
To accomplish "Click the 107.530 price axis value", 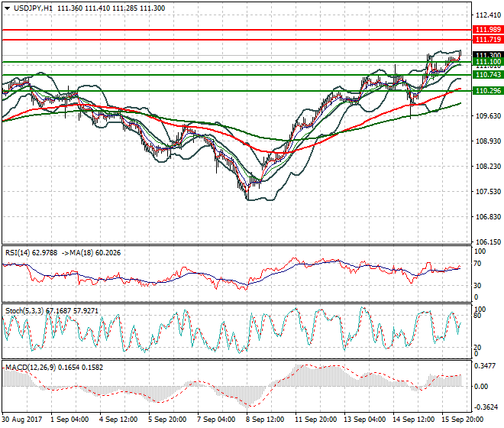I will [x=488, y=192].
